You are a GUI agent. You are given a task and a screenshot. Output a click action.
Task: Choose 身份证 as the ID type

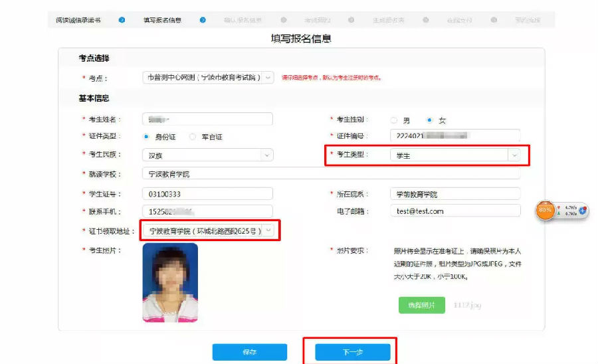point(146,137)
